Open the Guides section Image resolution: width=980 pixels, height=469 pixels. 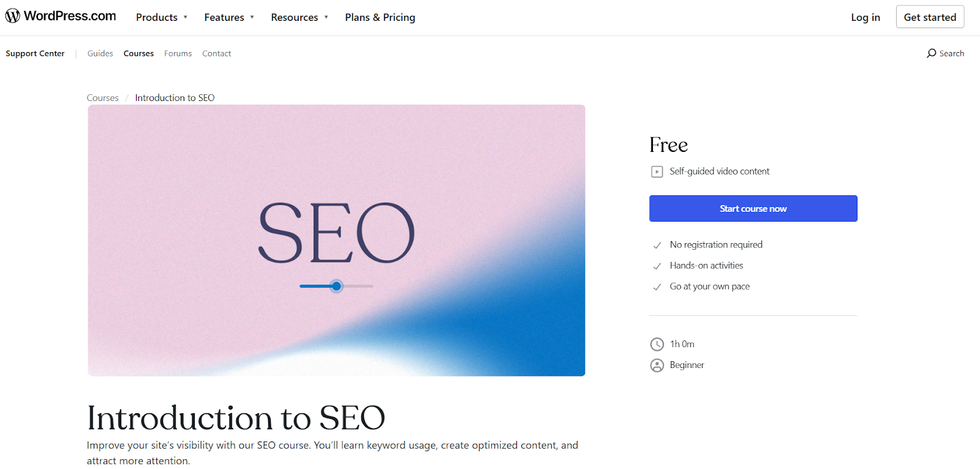tap(100, 53)
